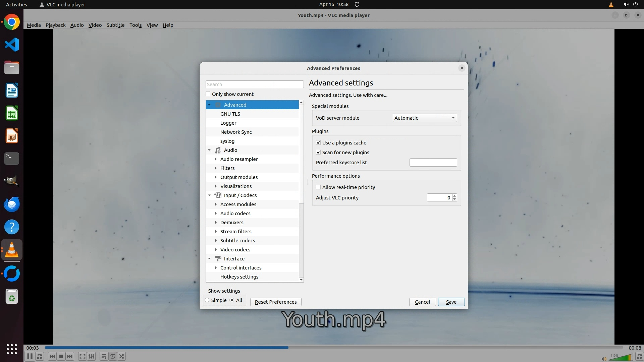Mute audio via speaker icon
The image size is (644, 362).
(x=604, y=359)
